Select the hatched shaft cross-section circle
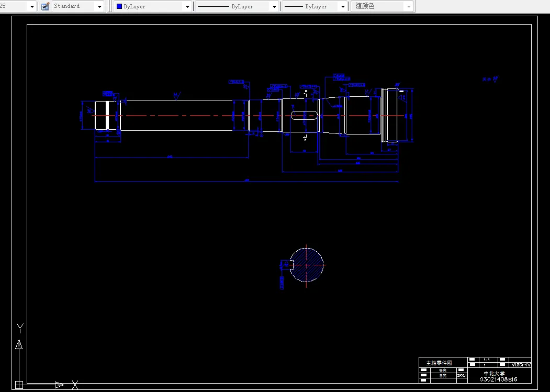This screenshot has height=392, width=550. (x=307, y=265)
